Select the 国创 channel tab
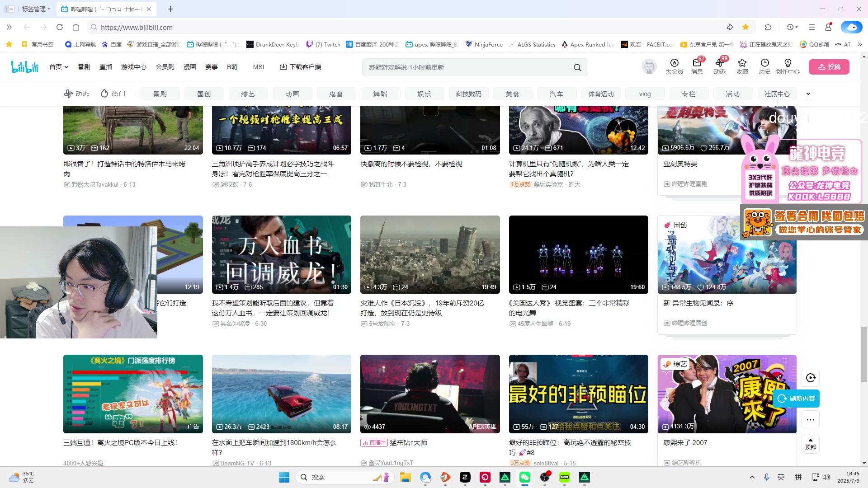The width and height of the screenshot is (868, 488). tap(204, 94)
